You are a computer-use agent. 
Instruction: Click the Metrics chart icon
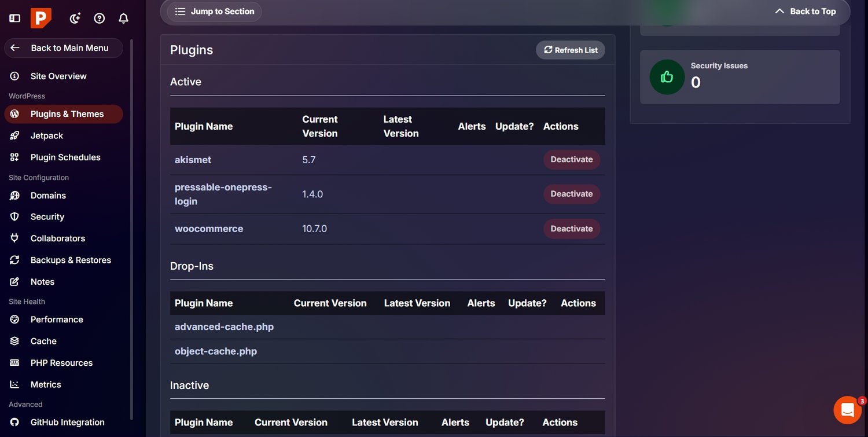pyautogui.click(x=14, y=385)
